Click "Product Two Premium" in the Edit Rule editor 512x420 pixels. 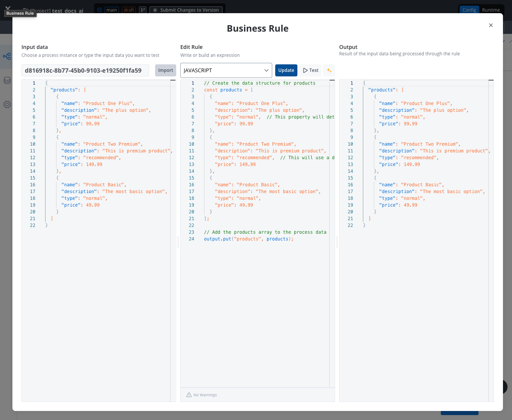tap(266, 144)
